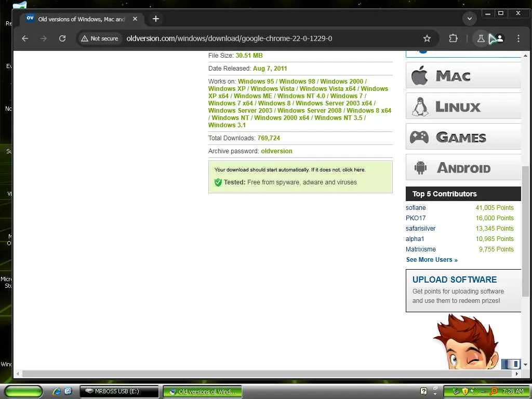The height and width of the screenshot is (399, 532).
Task: Open contributor alpha1's profile
Action: tap(415, 239)
